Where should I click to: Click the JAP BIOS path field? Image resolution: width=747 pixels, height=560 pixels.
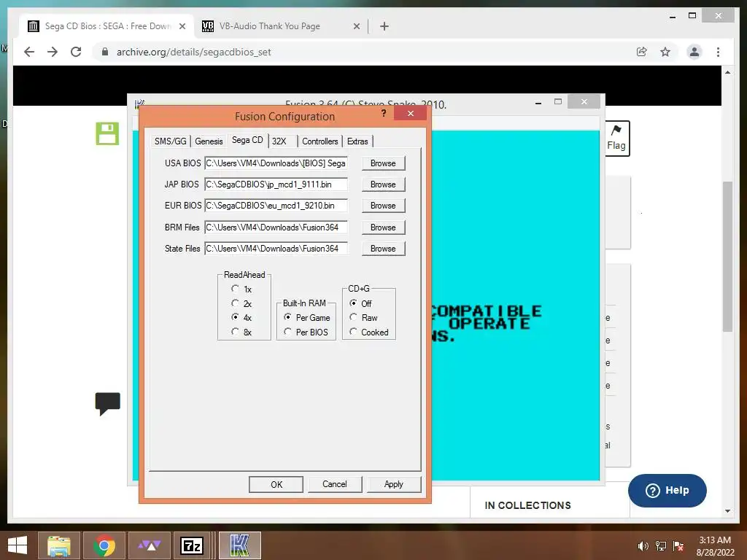pyautogui.click(x=276, y=184)
